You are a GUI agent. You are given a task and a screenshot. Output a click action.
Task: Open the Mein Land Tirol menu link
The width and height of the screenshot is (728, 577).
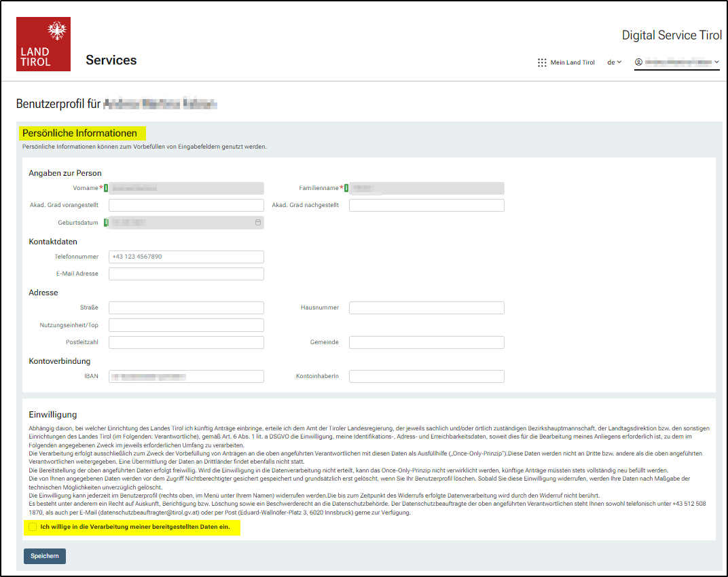pyautogui.click(x=572, y=62)
